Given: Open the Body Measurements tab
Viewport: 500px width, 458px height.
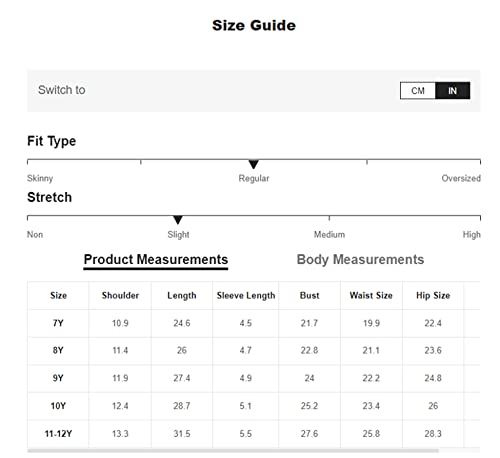Looking at the screenshot, I should click(x=360, y=259).
